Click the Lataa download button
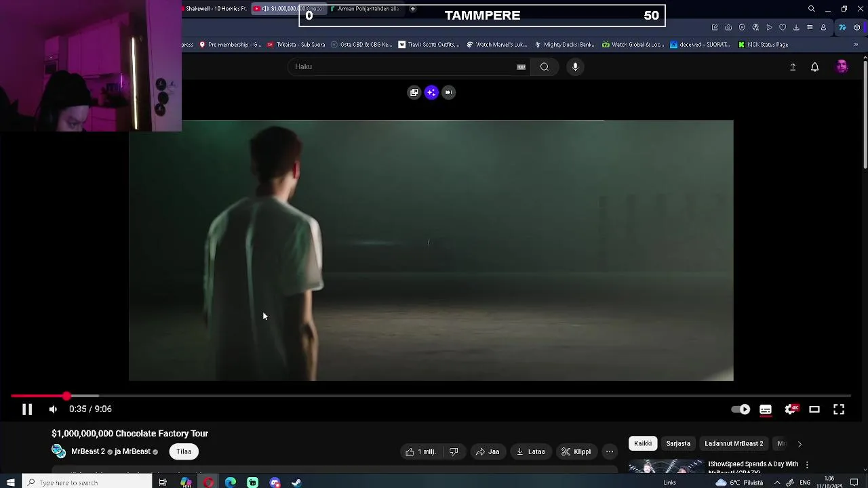868x488 pixels. click(x=530, y=452)
